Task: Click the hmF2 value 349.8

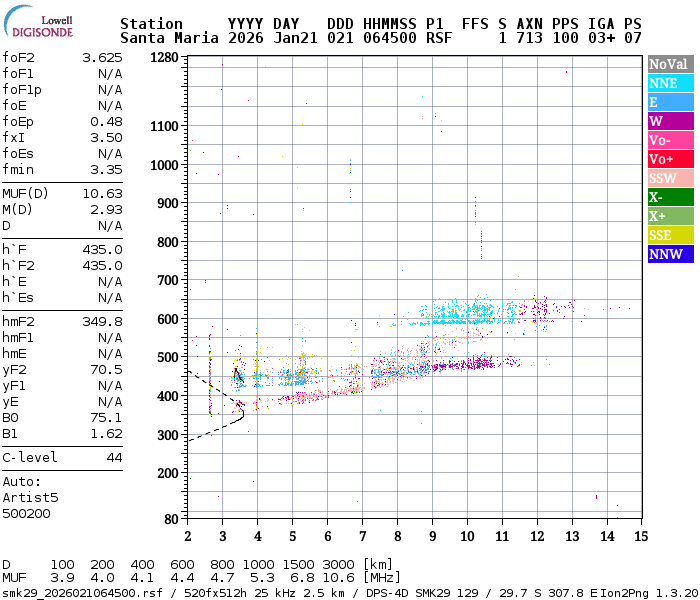Action: (102, 321)
